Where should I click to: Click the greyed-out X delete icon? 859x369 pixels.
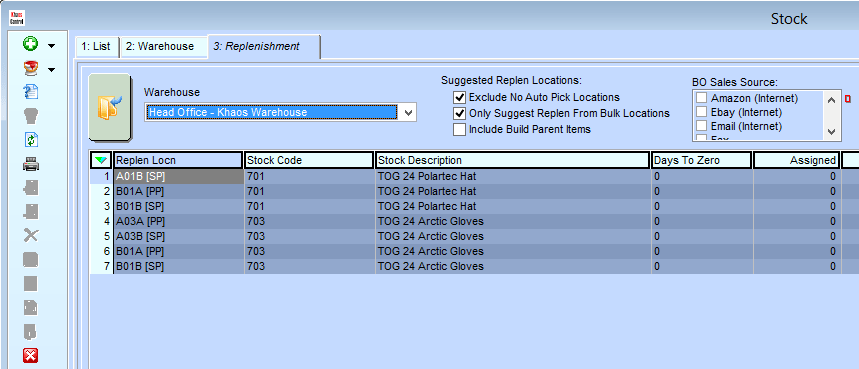(31, 235)
